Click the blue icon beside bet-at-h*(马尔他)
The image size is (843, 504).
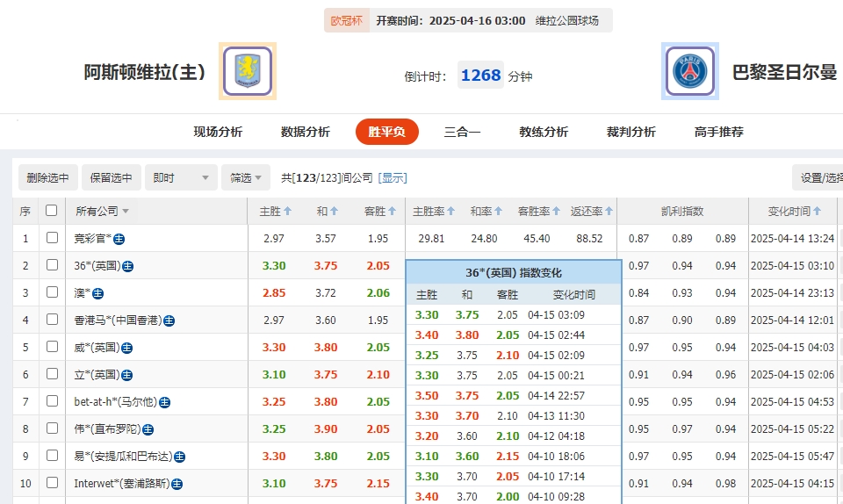(x=164, y=402)
